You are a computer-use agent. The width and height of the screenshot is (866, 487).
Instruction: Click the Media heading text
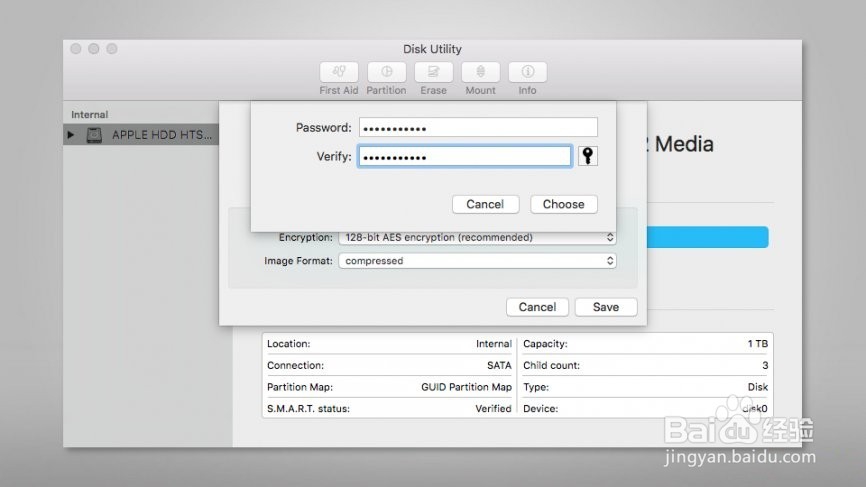[x=684, y=144]
